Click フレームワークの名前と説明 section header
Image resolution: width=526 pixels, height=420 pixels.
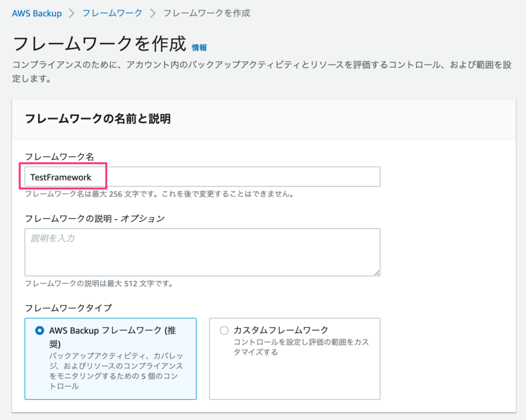[x=98, y=118]
